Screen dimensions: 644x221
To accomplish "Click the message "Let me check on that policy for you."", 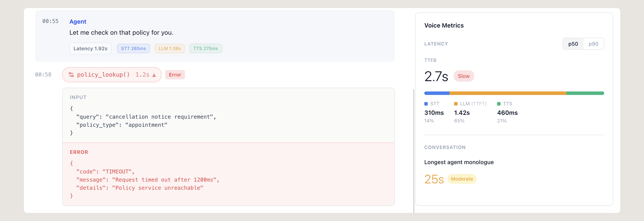I will point(121,33).
